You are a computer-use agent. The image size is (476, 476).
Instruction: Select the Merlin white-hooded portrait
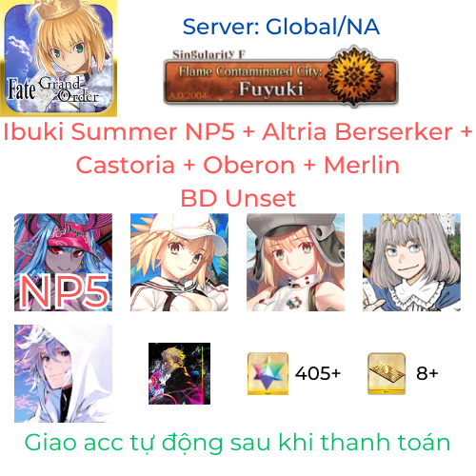pyautogui.click(x=63, y=373)
